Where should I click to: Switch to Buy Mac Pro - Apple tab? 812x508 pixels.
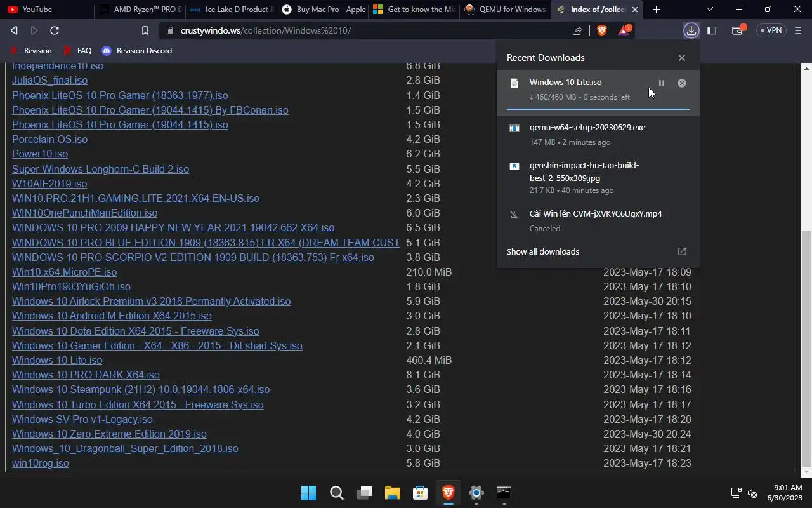click(x=324, y=10)
